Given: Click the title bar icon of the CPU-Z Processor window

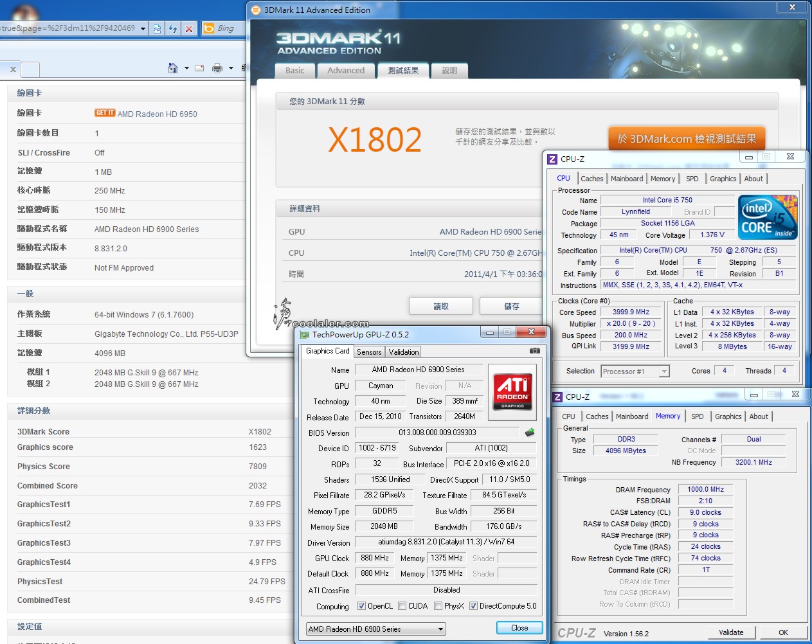Looking at the screenshot, I should [x=552, y=159].
